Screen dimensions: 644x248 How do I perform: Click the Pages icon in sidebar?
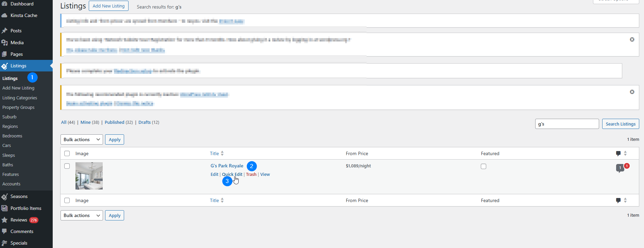(4, 54)
